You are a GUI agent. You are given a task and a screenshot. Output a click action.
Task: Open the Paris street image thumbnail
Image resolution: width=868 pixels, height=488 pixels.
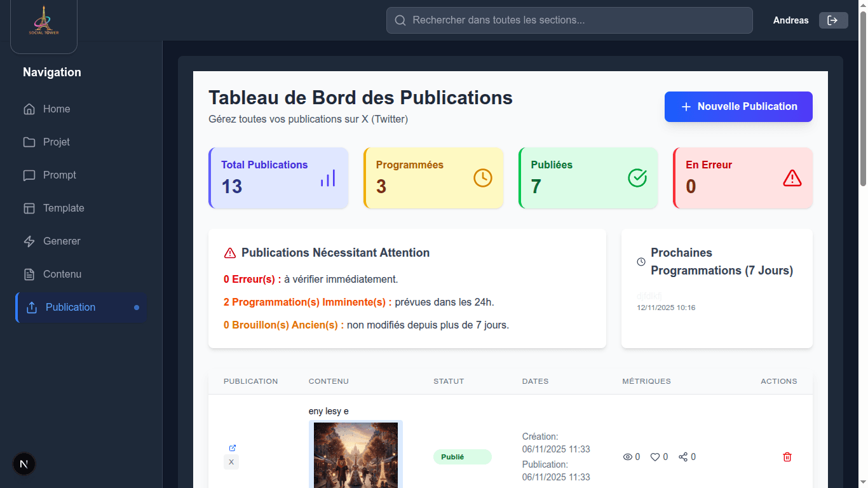coord(356,455)
